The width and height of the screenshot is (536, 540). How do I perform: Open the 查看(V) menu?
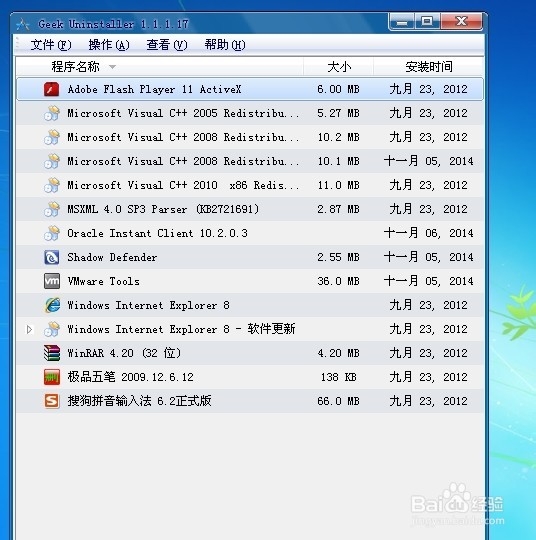[x=167, y=45]
